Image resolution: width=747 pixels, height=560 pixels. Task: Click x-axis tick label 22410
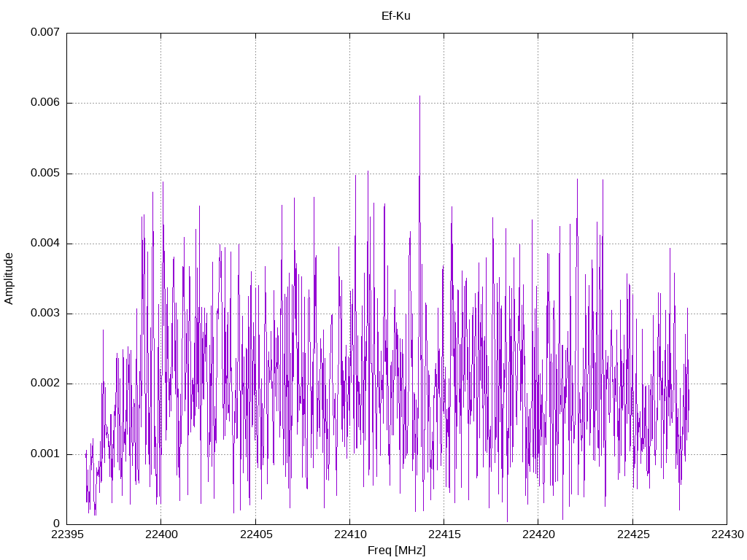[x=349, y=534]
